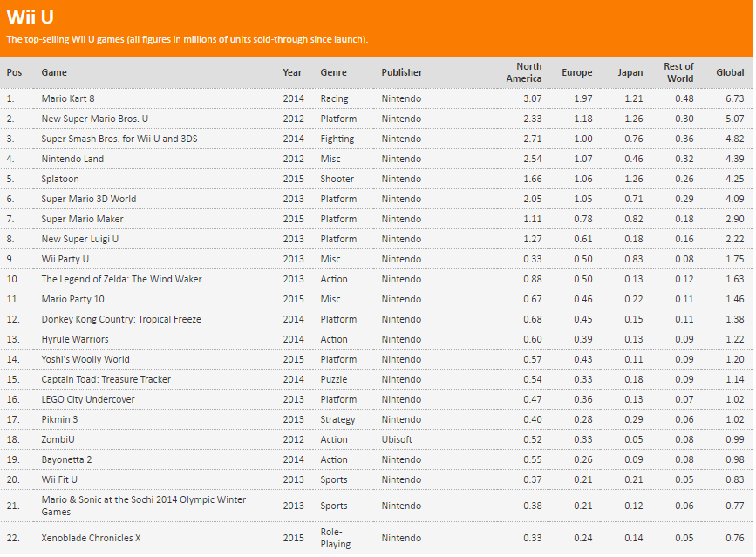The height and width of the screenshot is (557, 756).
Task: Click Xenoblade Chronicles X global value 0.76
Action: [x=735, y=538]
